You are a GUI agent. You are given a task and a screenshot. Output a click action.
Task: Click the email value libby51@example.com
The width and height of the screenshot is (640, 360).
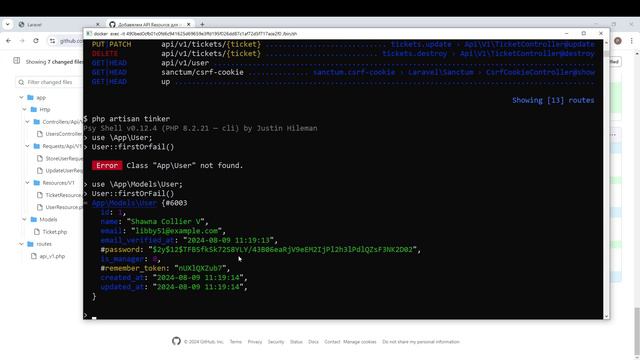(176, 231)
